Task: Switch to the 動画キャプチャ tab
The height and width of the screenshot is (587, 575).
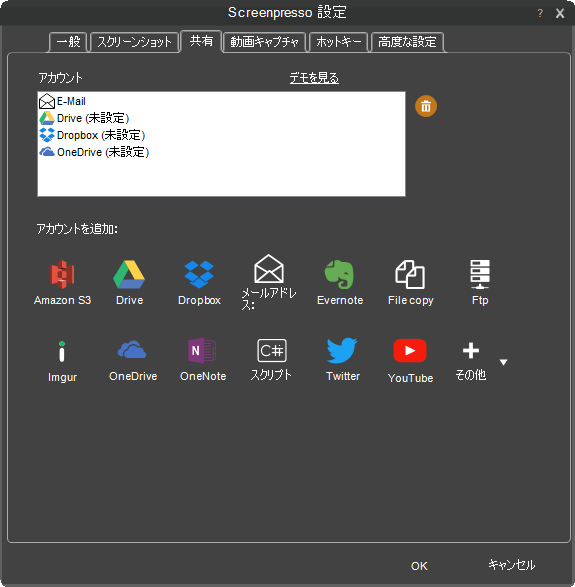Action: pyautogui.click(x=264, y=42)
